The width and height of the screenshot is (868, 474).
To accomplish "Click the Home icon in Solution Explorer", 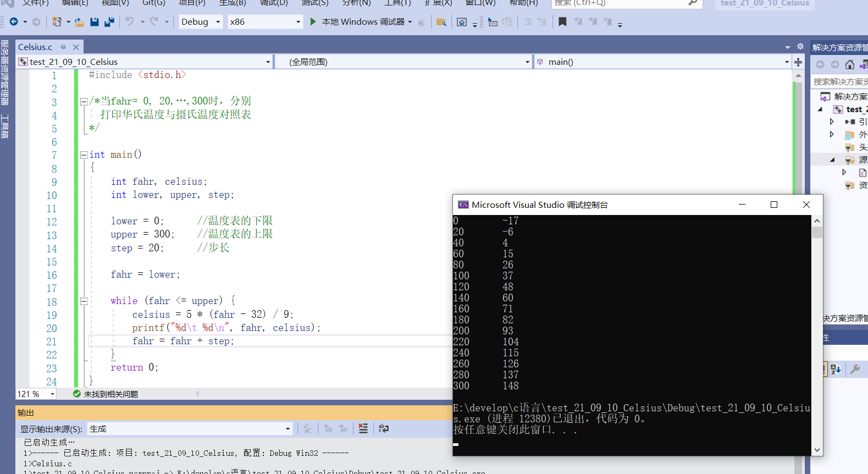I will pyautogui.click(x=850, y=64).
